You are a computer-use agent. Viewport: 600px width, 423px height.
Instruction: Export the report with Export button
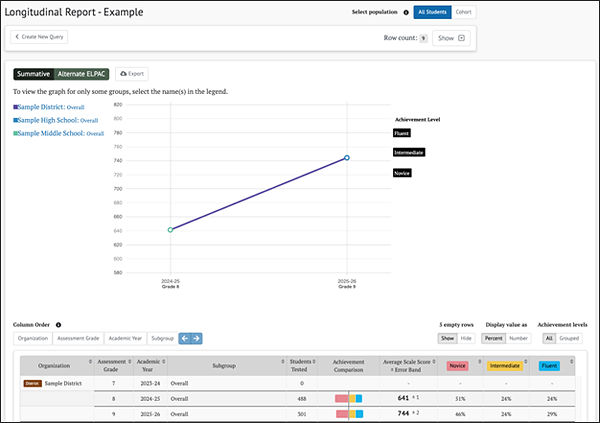point(132,74)
